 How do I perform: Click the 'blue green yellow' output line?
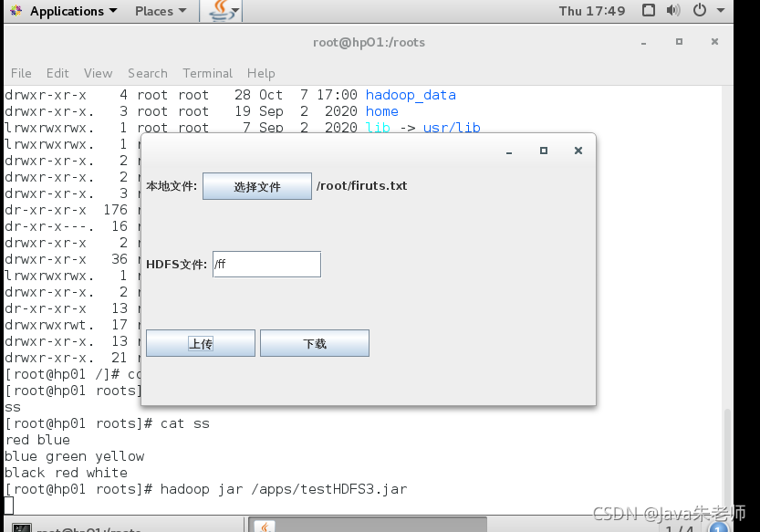pos(75,456)
